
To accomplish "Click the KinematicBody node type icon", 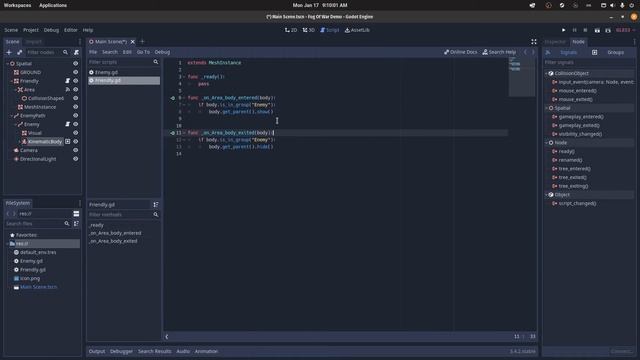I will pyautogui.click(x=24, y=142).
